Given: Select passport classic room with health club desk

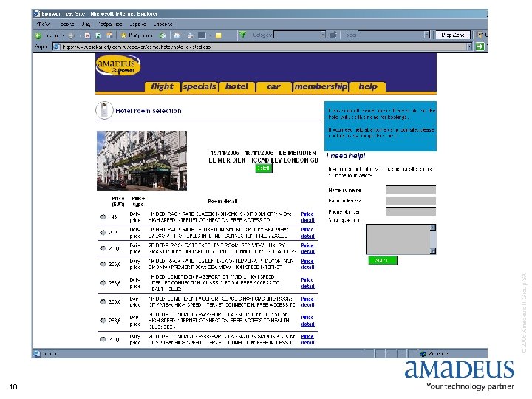Looking at the screenshot, I should tap(103, 320).
